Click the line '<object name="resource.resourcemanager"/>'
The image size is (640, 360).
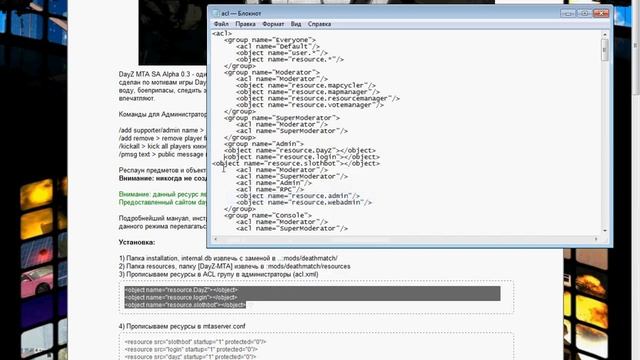[318, 98]
